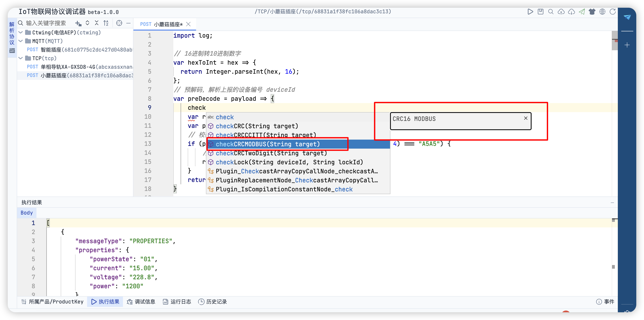Click the refresh icon in top toolbar
Viewport: 644px width, 320px height.
point(612,12)
